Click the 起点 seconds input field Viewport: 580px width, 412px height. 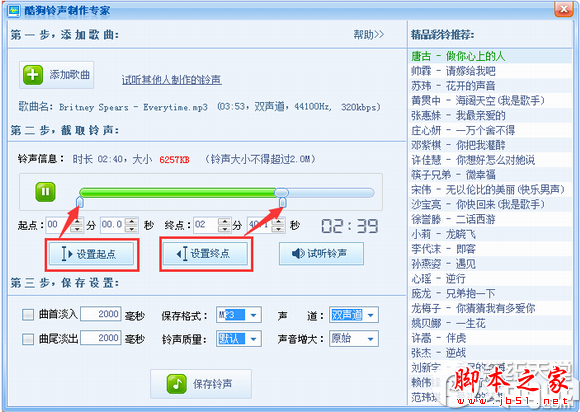(x=113, y=225)
